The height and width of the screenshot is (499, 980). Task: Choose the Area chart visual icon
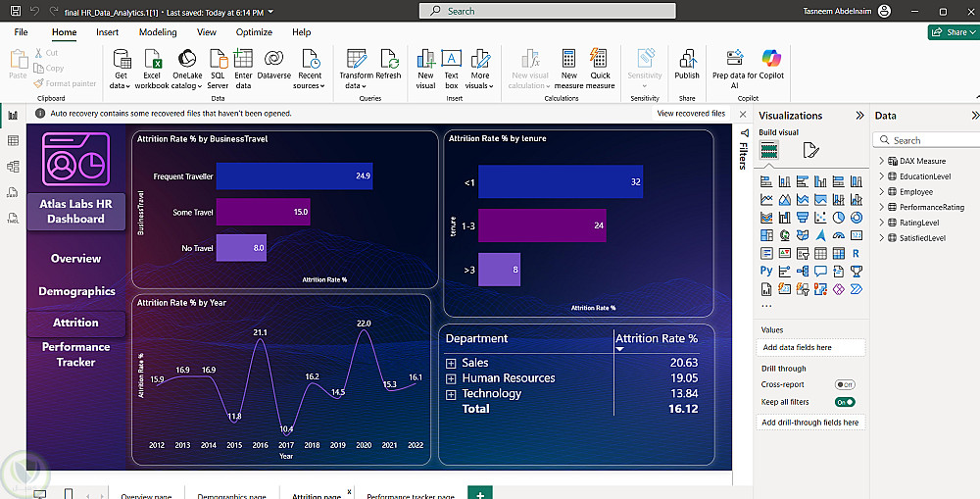(784, 200)
